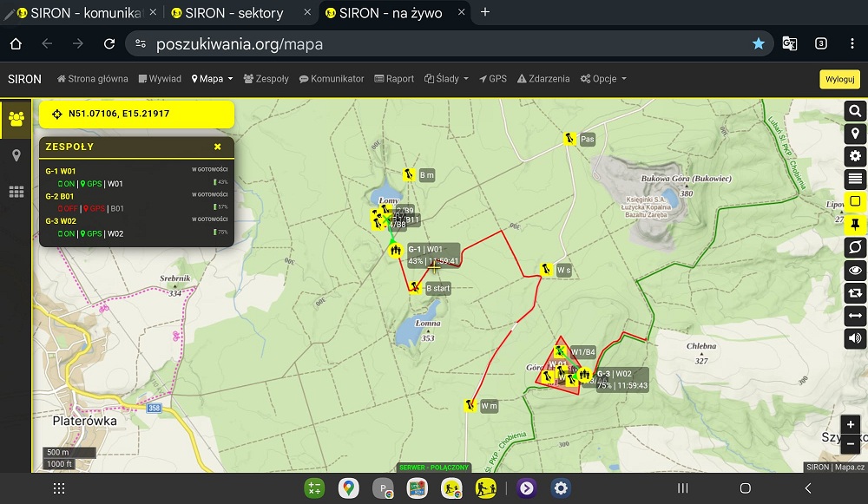Close the Zespoły panel
The image size is (868, 504).
tap(218, 147)
